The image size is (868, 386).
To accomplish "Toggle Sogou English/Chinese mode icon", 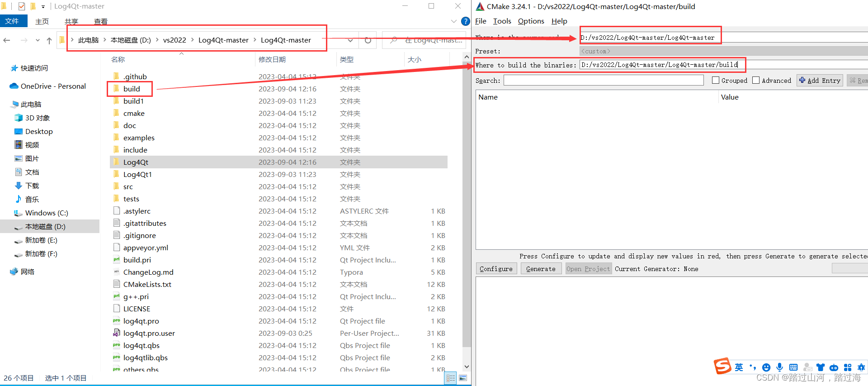I will [739, 367].
